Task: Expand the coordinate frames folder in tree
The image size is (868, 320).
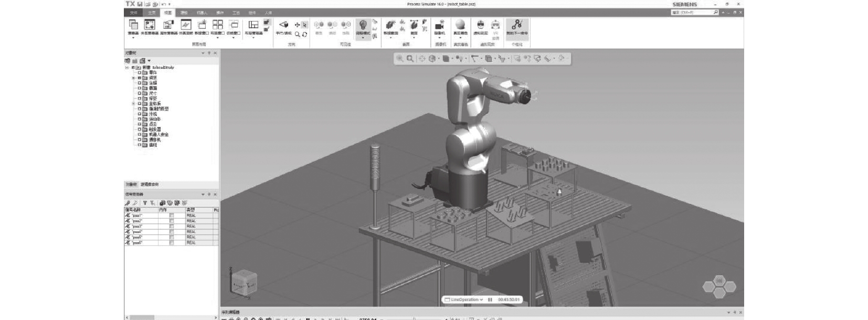Action: [x=133, y=104]
